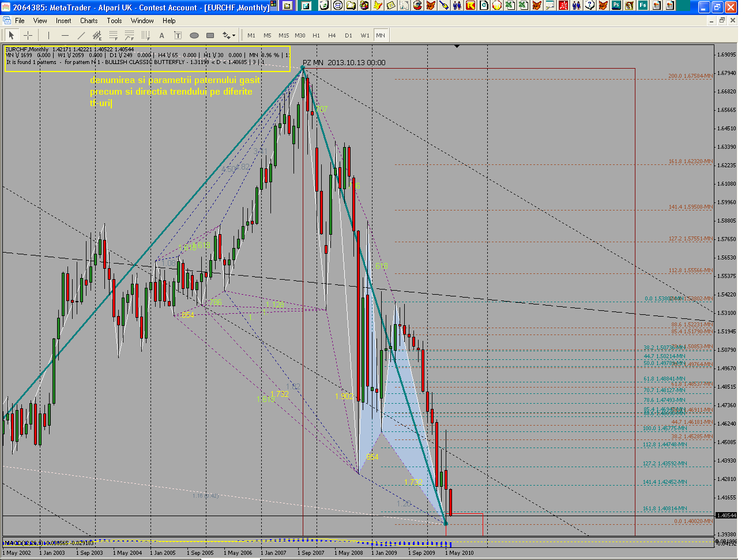This screenshot has height=560, width=749.
Task: Select the arrow cursor tool
Action: (x=12, y=35)
